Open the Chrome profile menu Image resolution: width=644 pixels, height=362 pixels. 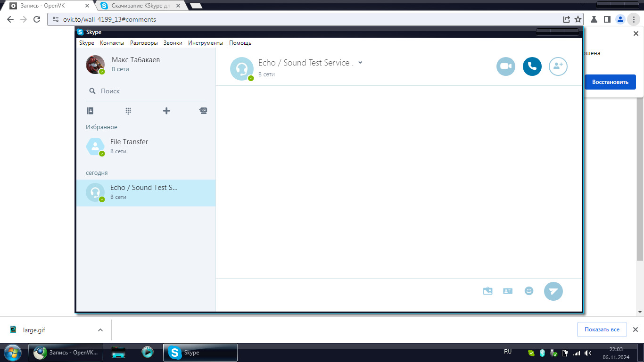tap(620, 19)
